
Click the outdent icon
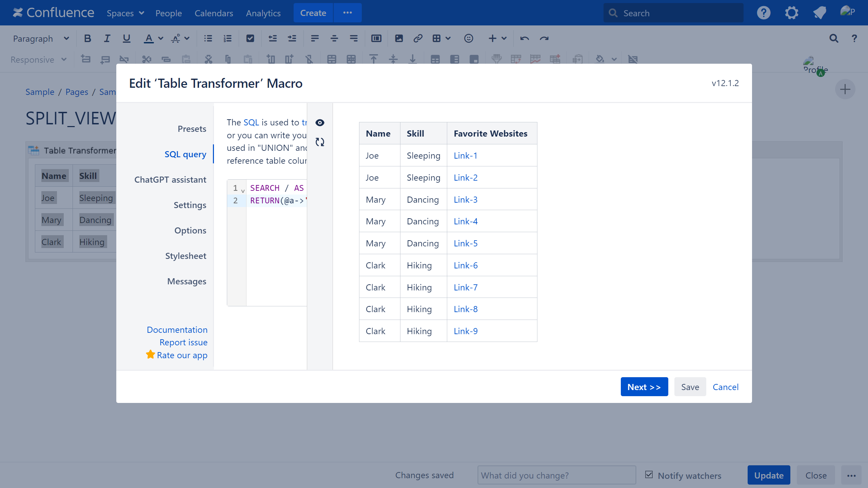(273, 38)
